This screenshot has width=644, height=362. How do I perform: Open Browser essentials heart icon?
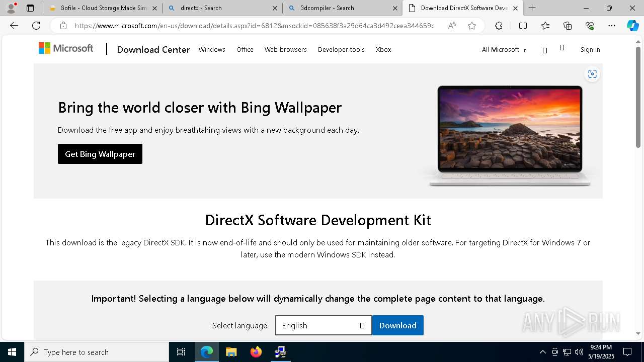590,26
